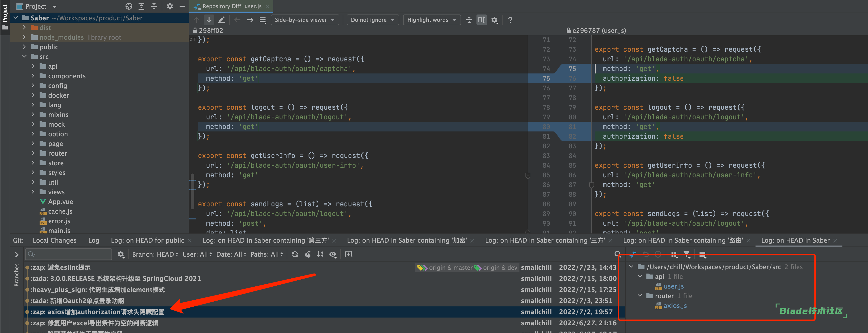Click the locate/select opened file target icon
This screenshot has height=333, width=868.
(129, 6)
